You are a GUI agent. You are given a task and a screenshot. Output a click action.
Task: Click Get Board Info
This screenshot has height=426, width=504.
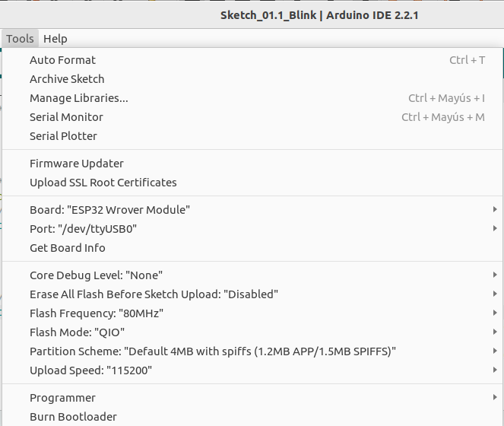point(67,248)
